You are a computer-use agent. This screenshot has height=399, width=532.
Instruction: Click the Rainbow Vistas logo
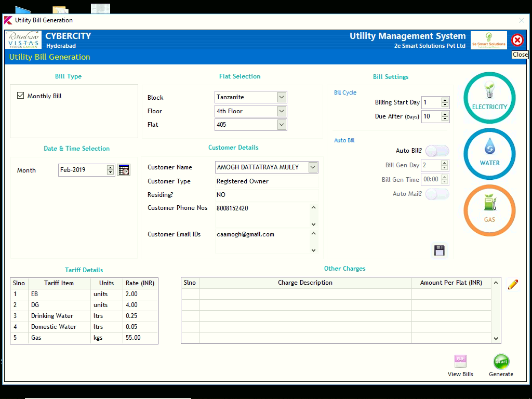[23, 41]
